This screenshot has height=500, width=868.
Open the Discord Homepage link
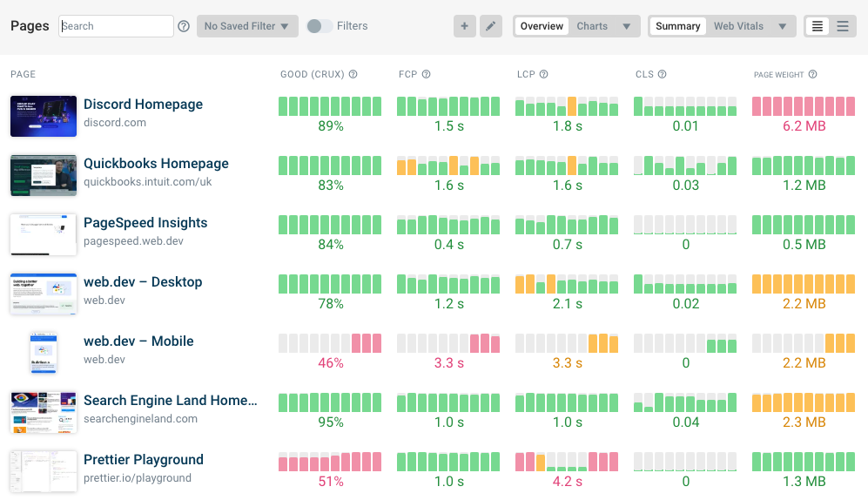click(x=143, y=105)
